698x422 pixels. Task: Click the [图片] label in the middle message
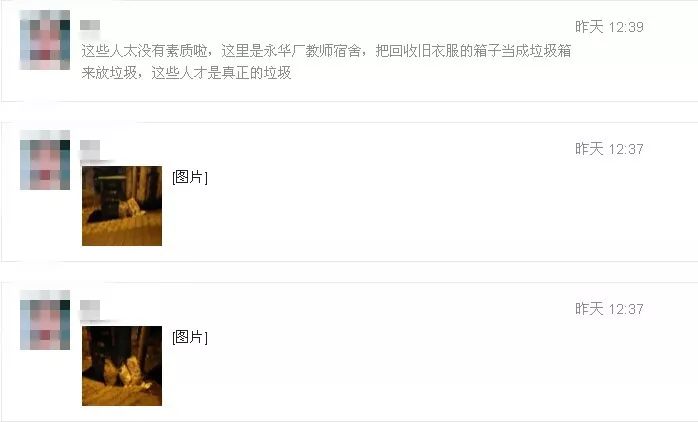pyautogui.click(x=190, y=177)
